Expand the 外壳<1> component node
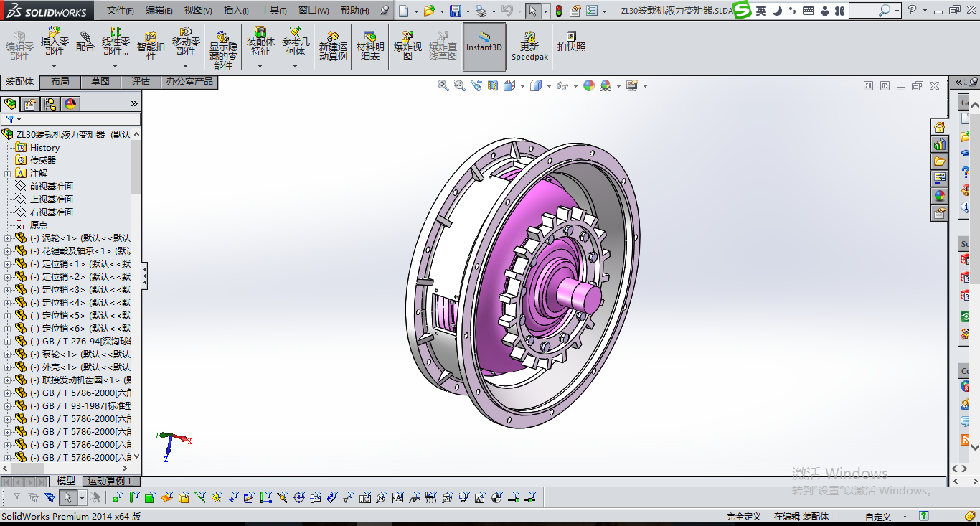980x526 pixels. (x=7, y=367)
